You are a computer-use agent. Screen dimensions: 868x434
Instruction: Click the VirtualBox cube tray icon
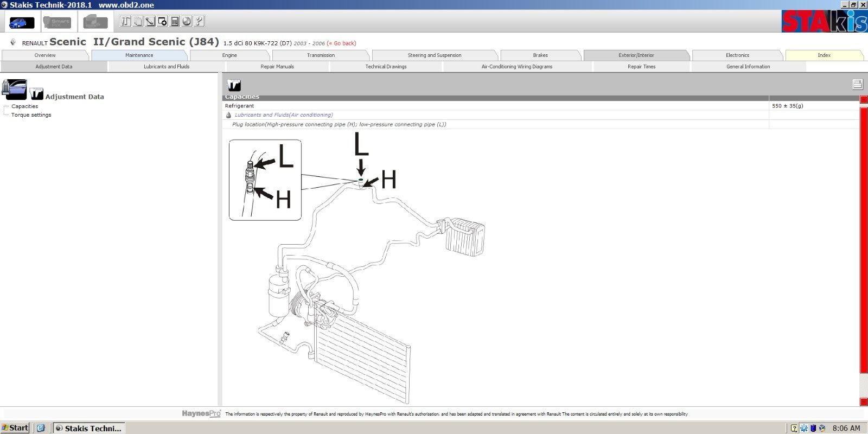(821, 428)
